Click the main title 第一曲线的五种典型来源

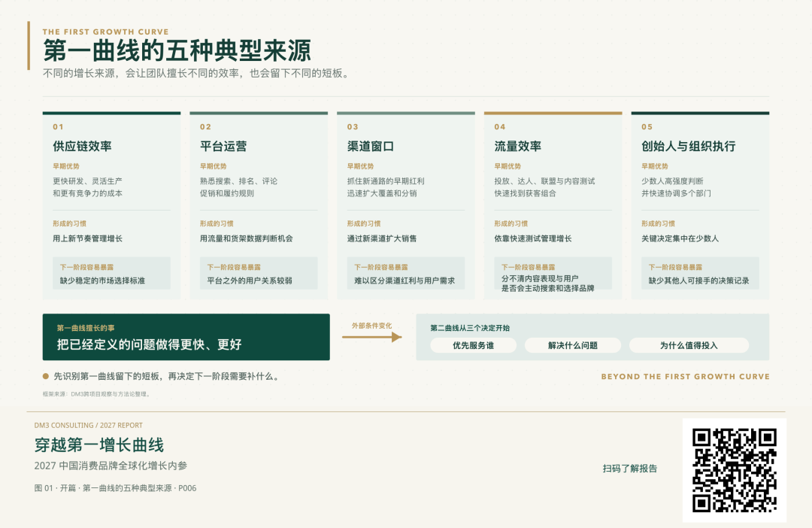(x=177, y=50)
